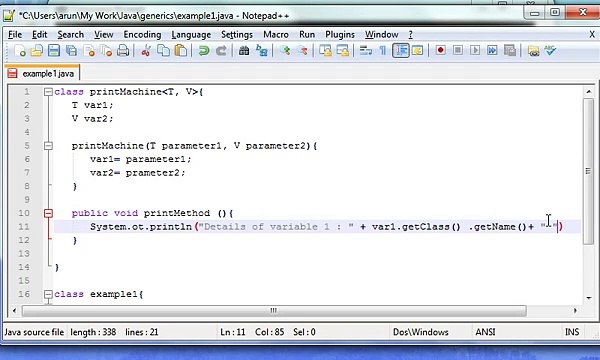
Task: Click the Zoom Out toolbar icon
Action: [x=302, y=50]
